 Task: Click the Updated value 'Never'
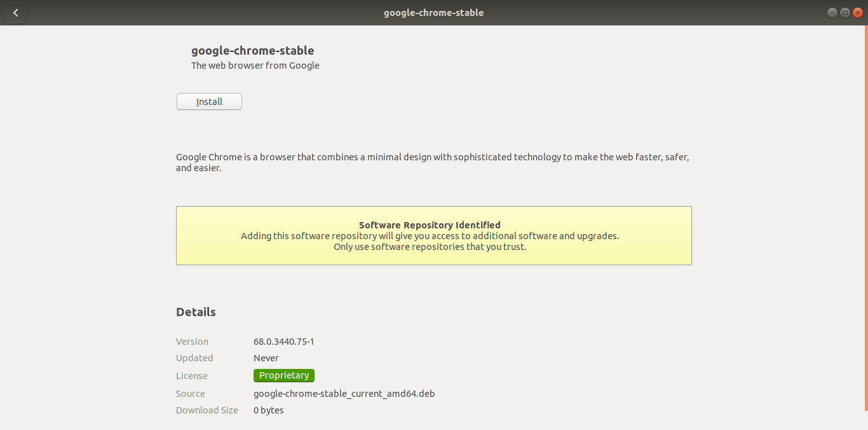pos(266,358)
